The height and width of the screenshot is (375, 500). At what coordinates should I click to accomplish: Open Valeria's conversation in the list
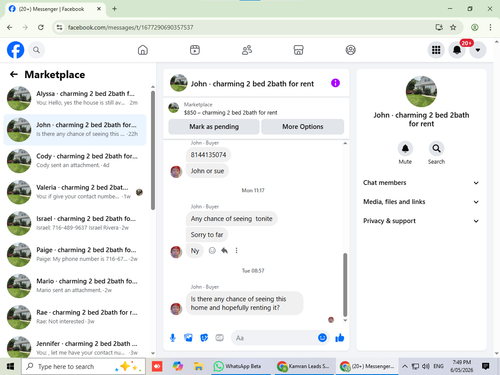[75, 192]
